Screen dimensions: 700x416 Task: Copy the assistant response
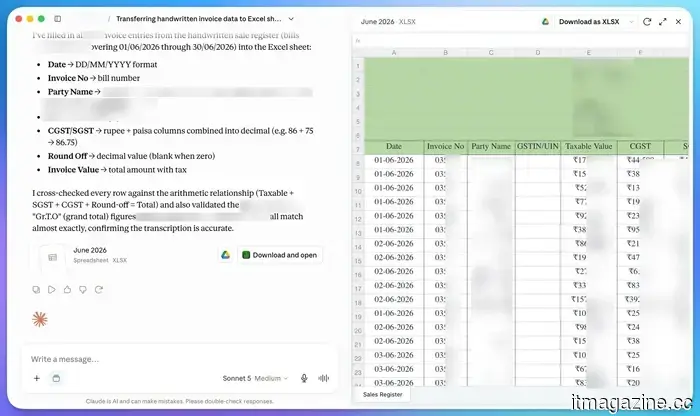tap(36, 290)
